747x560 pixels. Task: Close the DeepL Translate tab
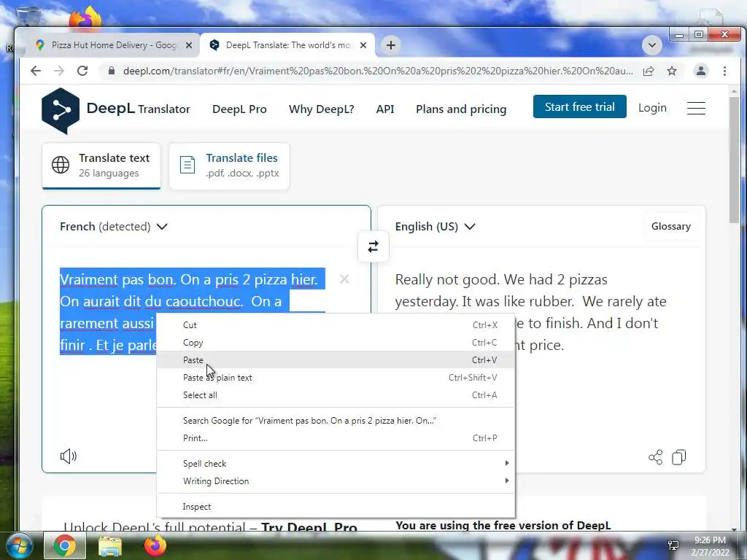(x=363, y=45)
